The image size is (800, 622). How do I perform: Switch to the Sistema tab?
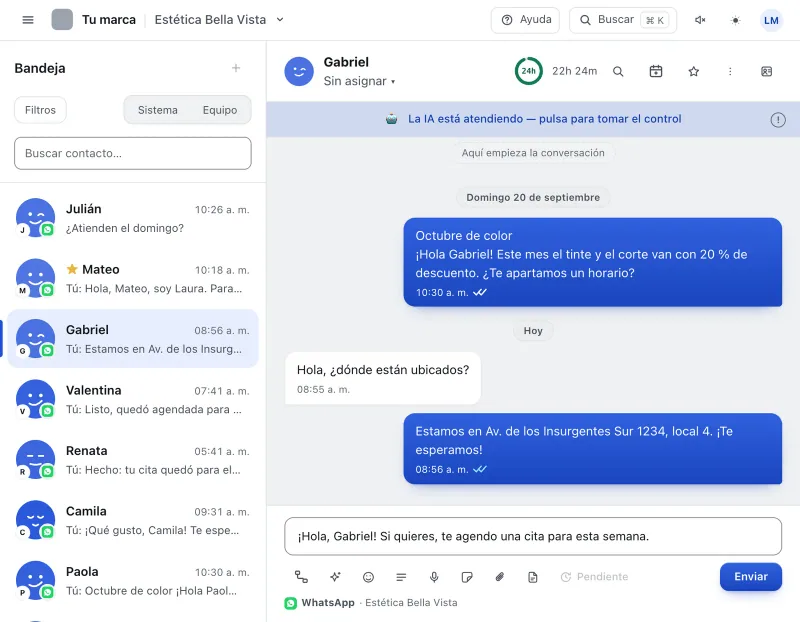(158, 110)
